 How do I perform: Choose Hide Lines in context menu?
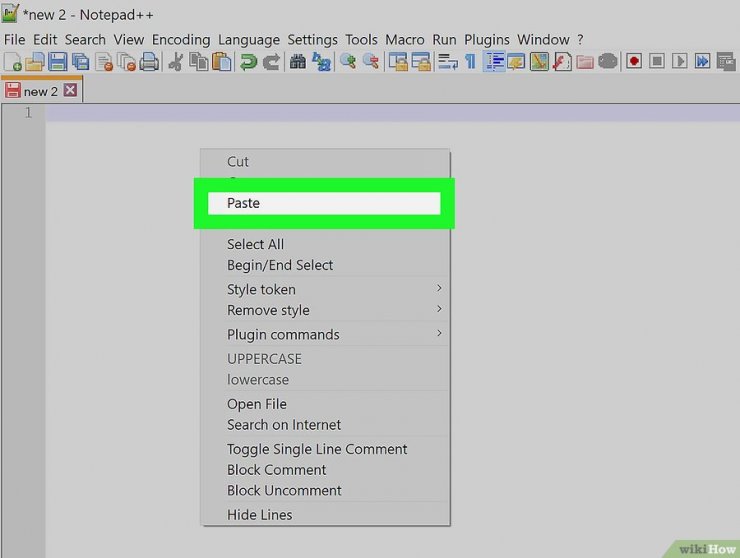[x=326, y=514]
